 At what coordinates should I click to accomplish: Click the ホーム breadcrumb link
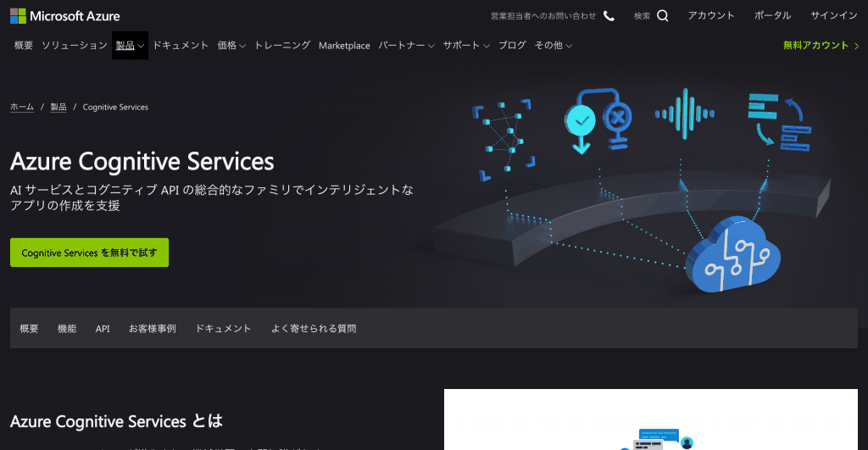point(22,107)
